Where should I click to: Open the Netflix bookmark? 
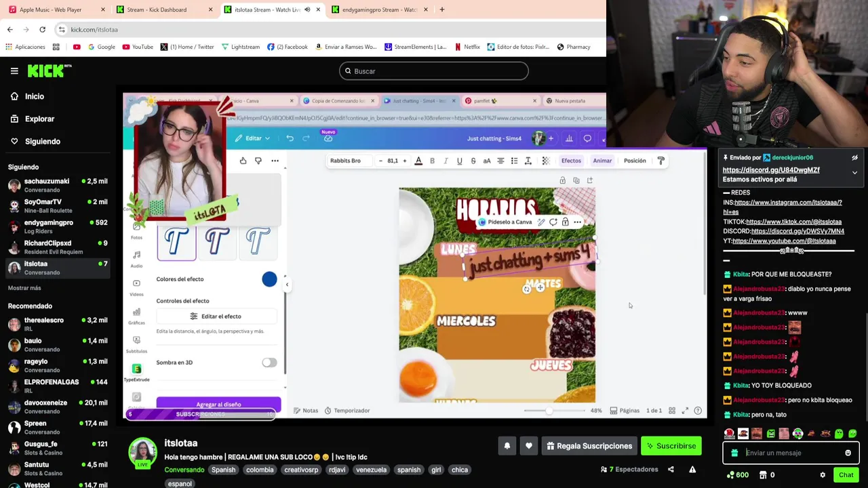[467, 47]
